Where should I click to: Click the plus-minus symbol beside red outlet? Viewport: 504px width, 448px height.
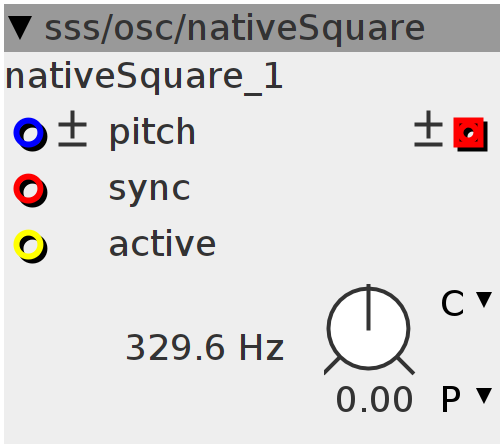[428, 129]
